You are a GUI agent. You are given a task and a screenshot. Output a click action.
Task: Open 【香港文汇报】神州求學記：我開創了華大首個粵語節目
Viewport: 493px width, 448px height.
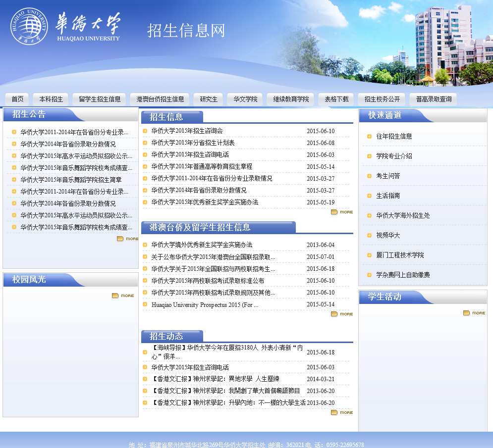225,391
